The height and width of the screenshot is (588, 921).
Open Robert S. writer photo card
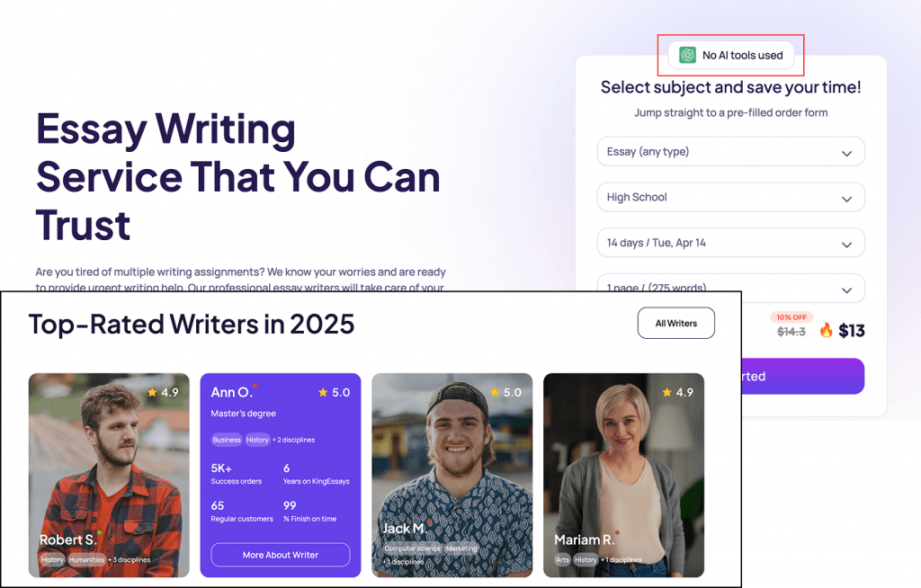coord(109,476)
